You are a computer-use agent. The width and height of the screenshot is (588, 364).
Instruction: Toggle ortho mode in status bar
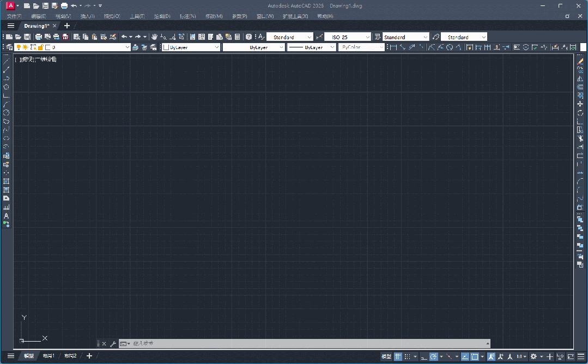coord(424,356)
